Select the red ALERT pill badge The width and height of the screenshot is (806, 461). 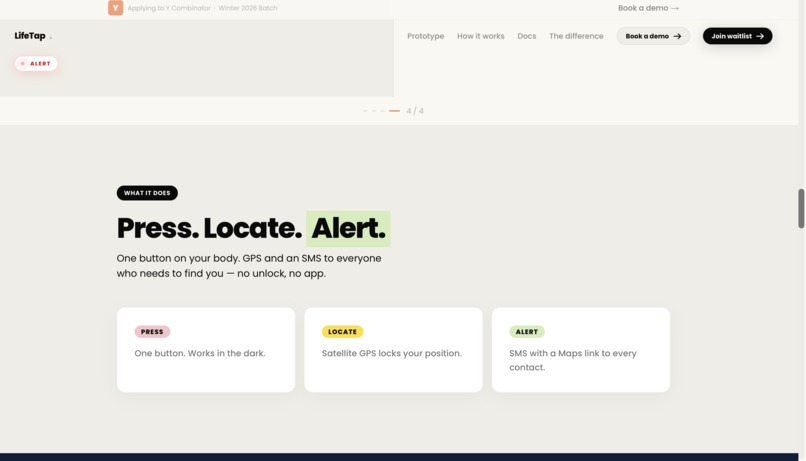(x=36, y=63)
